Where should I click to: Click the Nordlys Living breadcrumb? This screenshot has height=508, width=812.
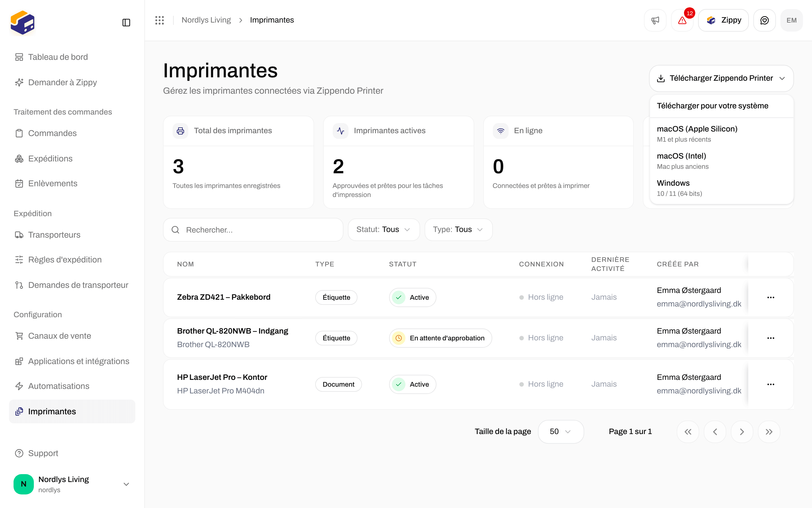pyautogui.click(x=206, y=20)
